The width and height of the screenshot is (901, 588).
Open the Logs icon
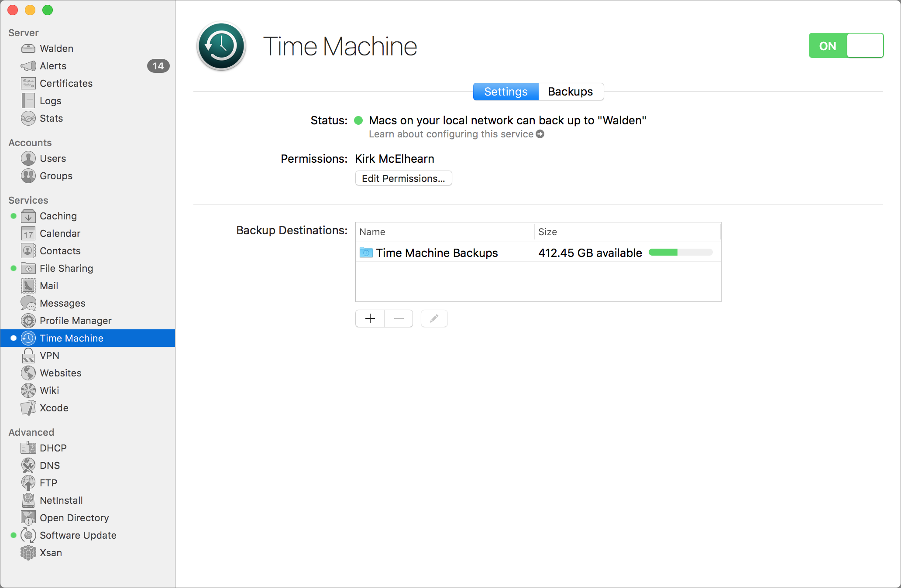[28, 101]
